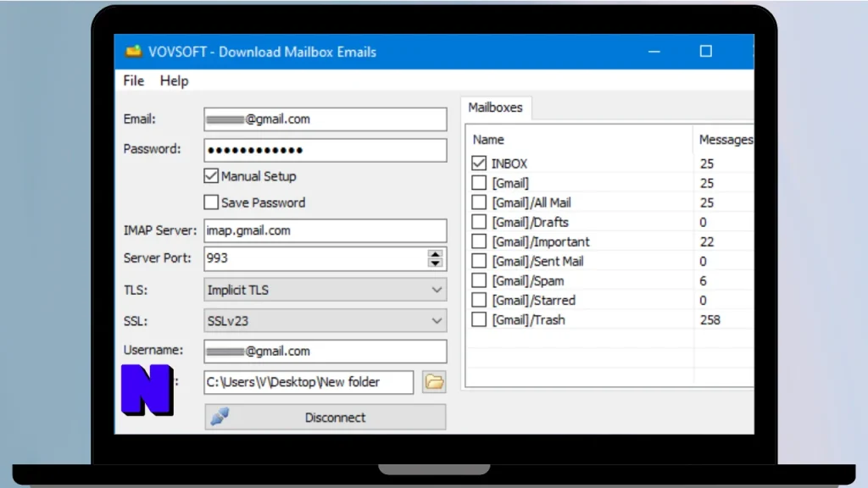Screen dimensions: 868x488
Task: Click into the Email input field
Action: [325, 119]
